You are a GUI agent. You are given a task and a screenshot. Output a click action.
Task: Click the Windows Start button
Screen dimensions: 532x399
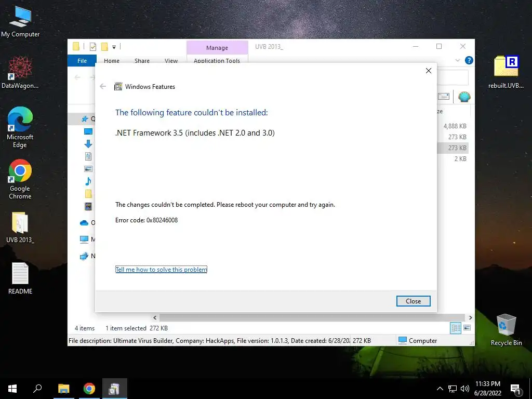(12, 389)
